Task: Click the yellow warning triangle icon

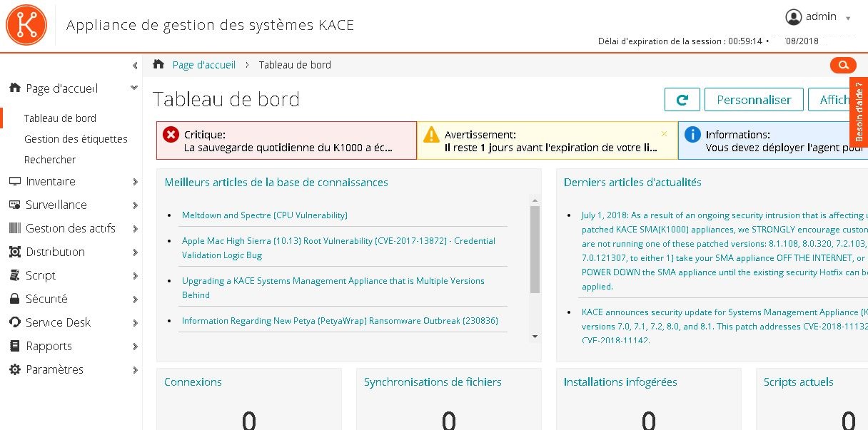Action: coord(431,134)
